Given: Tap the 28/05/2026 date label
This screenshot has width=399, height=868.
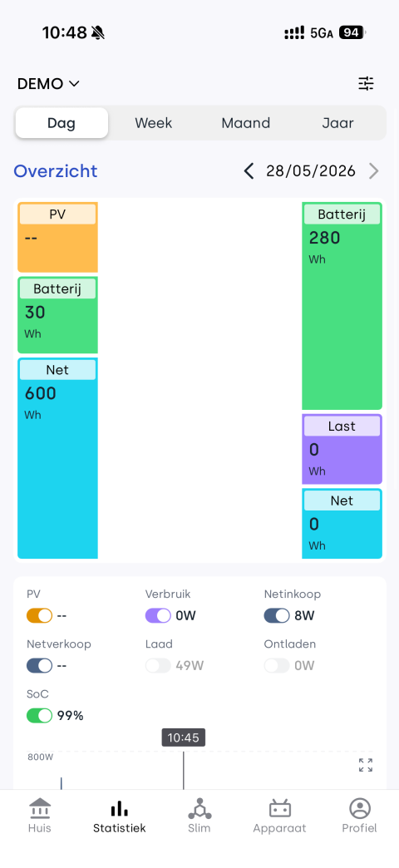Looking at the screenshot, I should click(x=311, y=171).
